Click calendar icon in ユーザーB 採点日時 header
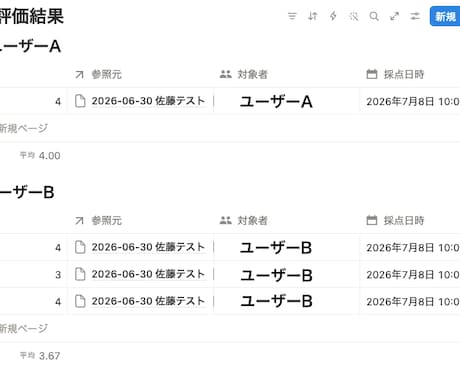 372,220
